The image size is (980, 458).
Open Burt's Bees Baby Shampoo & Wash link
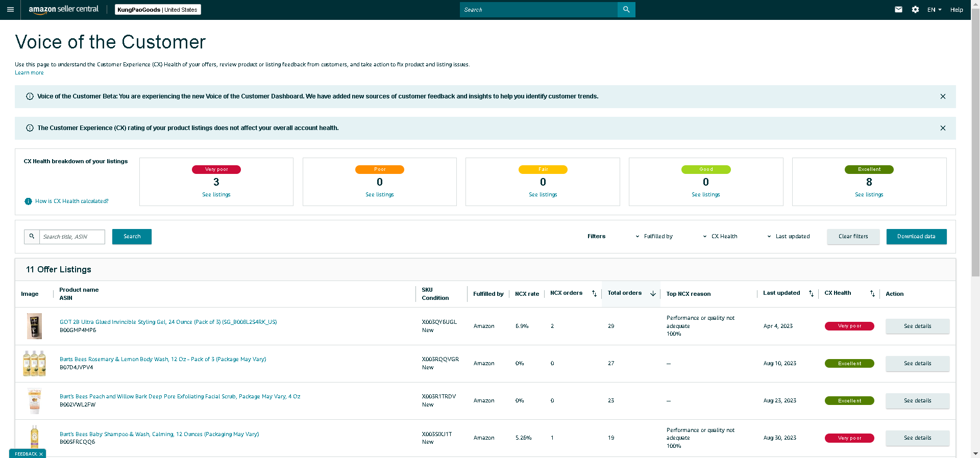tap(159, 435)
